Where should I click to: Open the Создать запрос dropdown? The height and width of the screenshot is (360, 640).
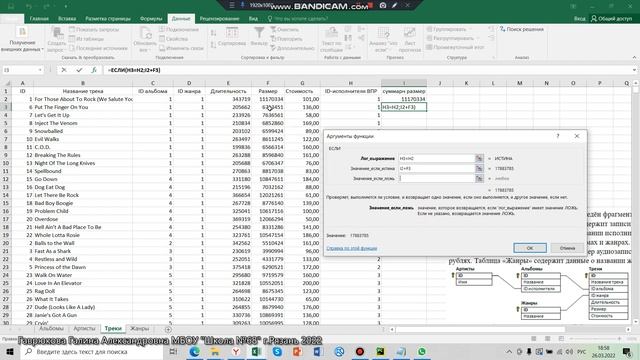(57, 40)
